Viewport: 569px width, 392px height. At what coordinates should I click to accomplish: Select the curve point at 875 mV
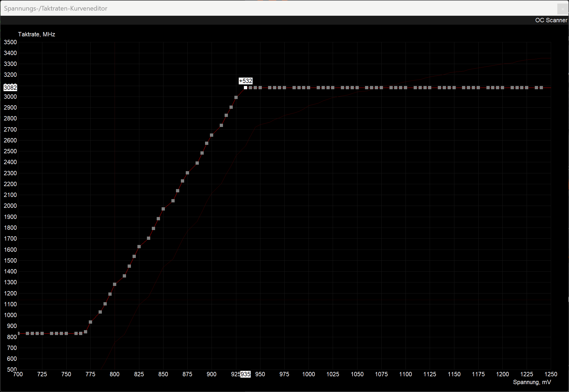click(x=187, y=173)
